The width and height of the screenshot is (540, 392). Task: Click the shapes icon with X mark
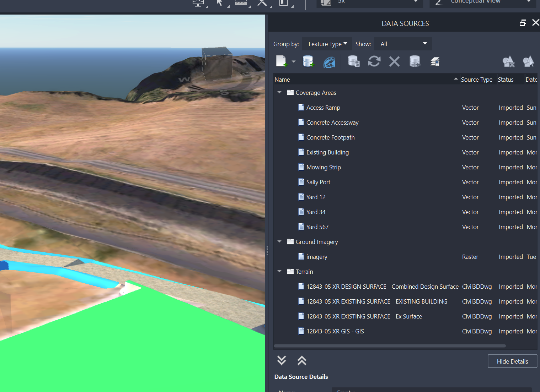pyautogui.click(x=509, y=61)
